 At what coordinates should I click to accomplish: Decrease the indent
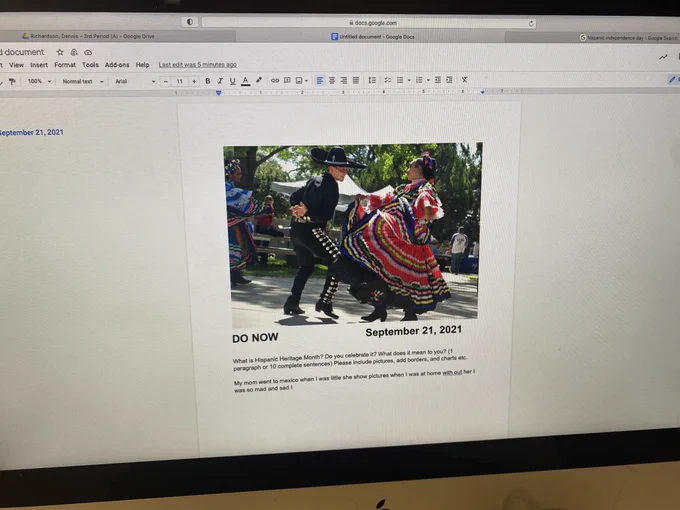pyautogui.click(x=438, y=80)
